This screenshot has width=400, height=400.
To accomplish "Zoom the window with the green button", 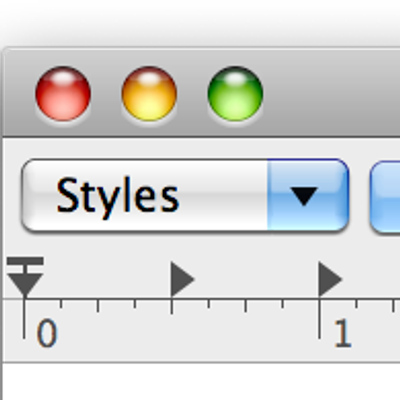I will pyautogui.click(x=235, y=94).
